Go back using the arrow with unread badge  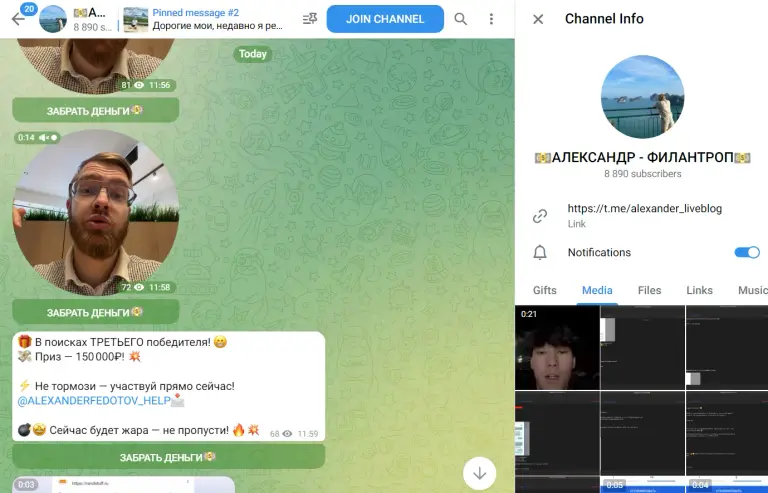(18, 19)
